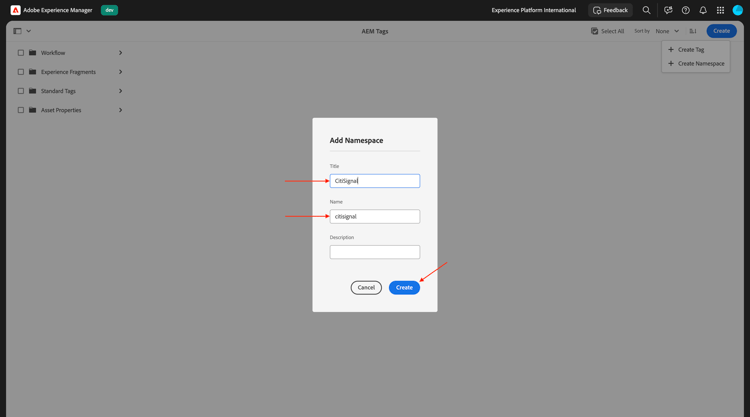Check the Standard Tags checkbox
750x417 pixels.
coord(21,91)
